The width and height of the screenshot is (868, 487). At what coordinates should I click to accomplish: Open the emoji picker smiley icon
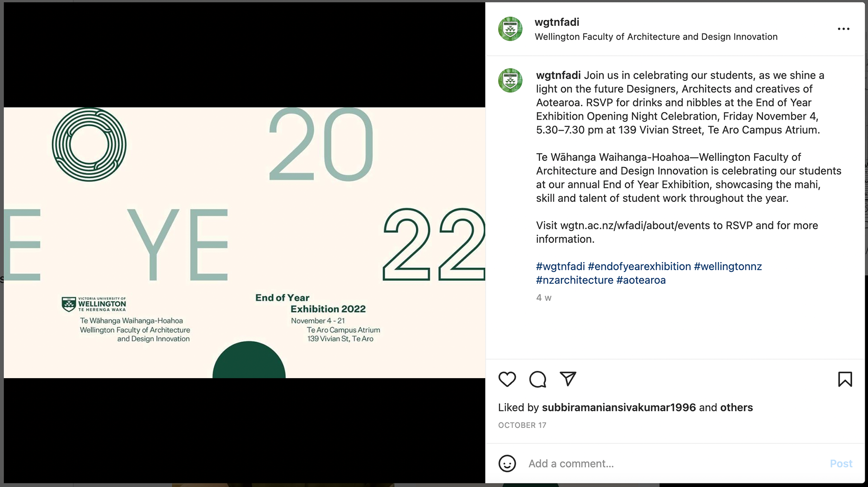pyautogui.click(x=507, y=464)
